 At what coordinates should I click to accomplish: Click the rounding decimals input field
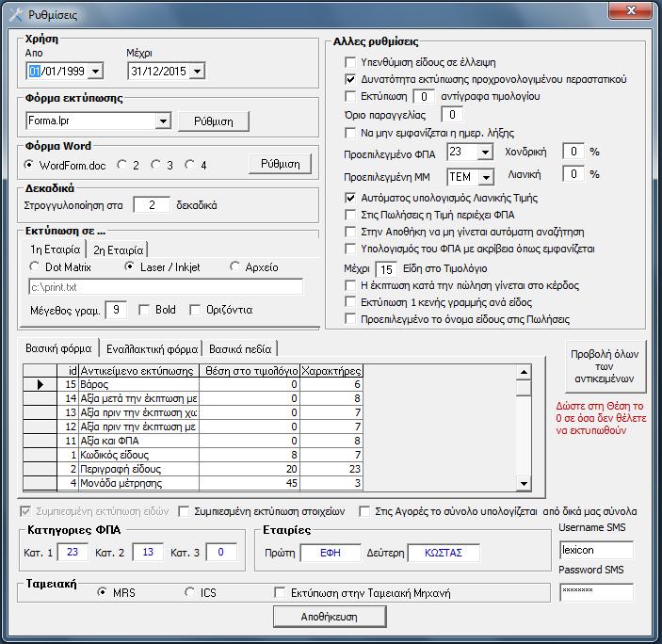click(152, 205)
